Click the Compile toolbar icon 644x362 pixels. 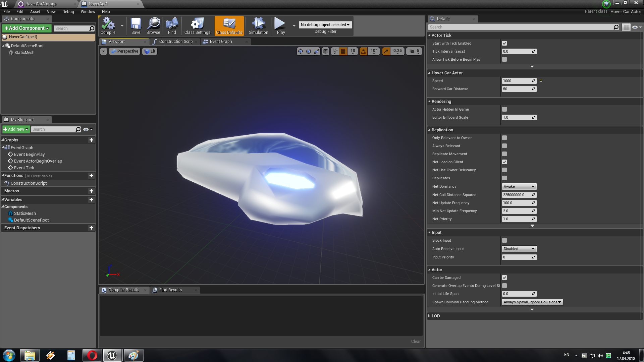[x=108, y=26]
